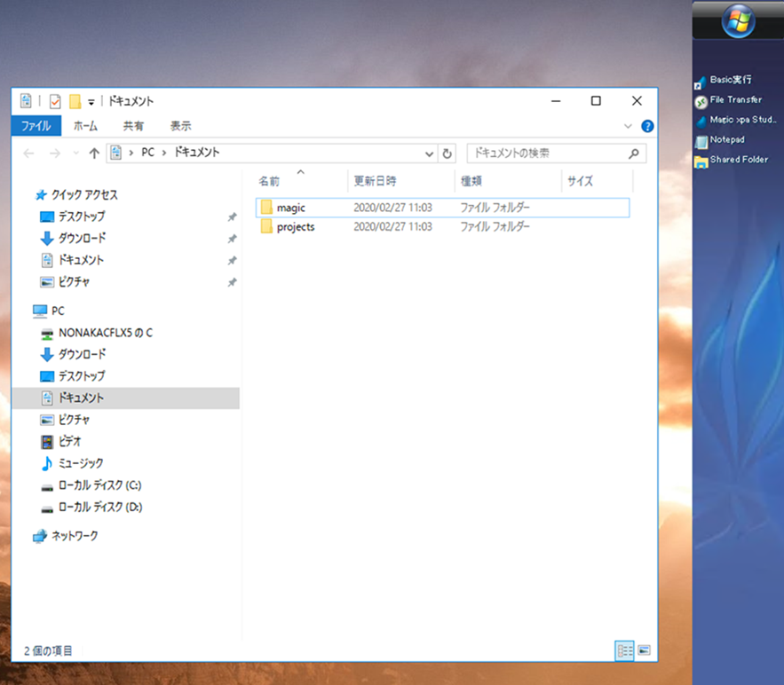Switch to the 表示 ribbon tab

pos(180,126)
